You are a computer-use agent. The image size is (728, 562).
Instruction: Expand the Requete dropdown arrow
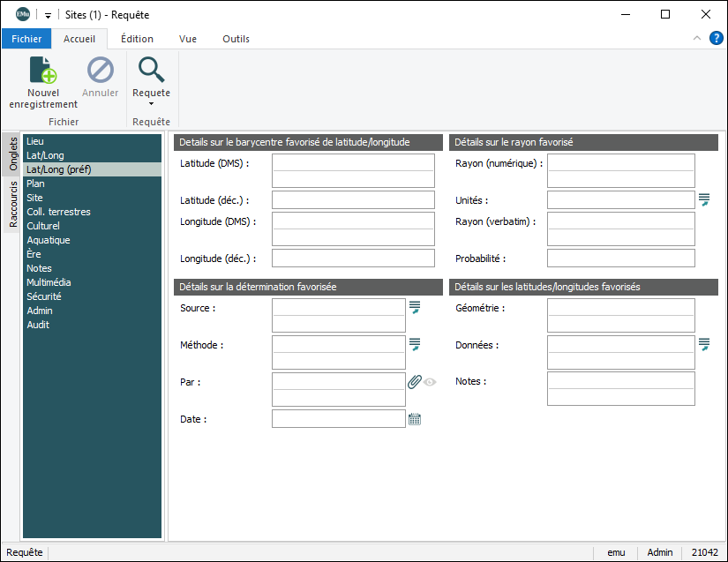[151, 104]
